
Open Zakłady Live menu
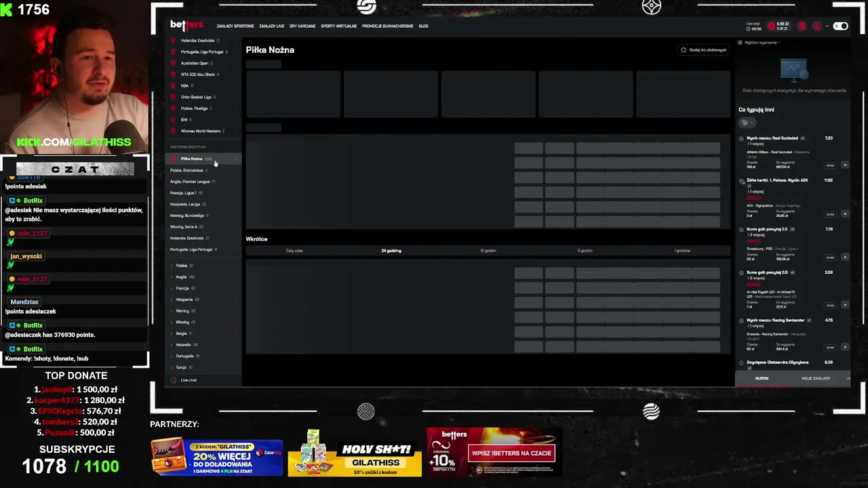[x=271, y=26]
